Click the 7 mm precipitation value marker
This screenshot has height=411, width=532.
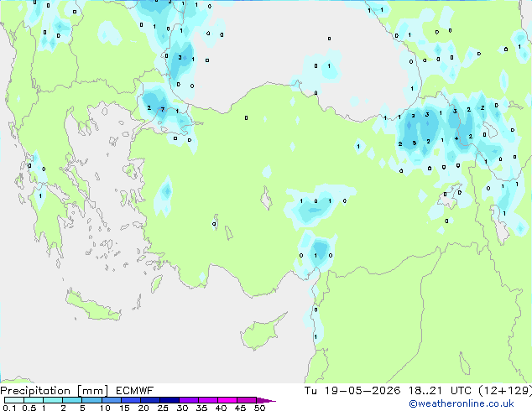tap(163, 109)
